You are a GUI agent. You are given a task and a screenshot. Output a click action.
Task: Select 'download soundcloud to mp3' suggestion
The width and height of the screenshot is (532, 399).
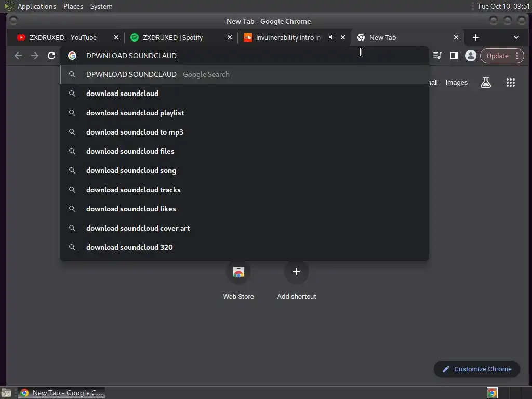(x=244, y=132)
